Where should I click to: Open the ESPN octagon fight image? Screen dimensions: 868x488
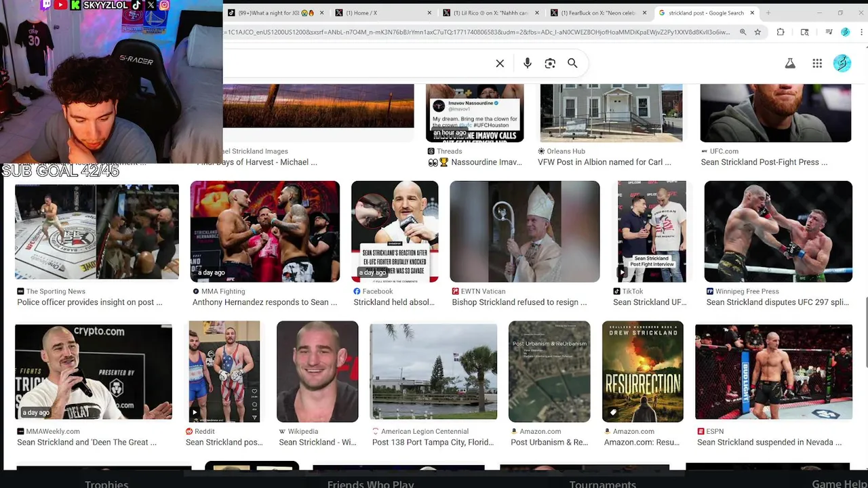click(774, 372)
